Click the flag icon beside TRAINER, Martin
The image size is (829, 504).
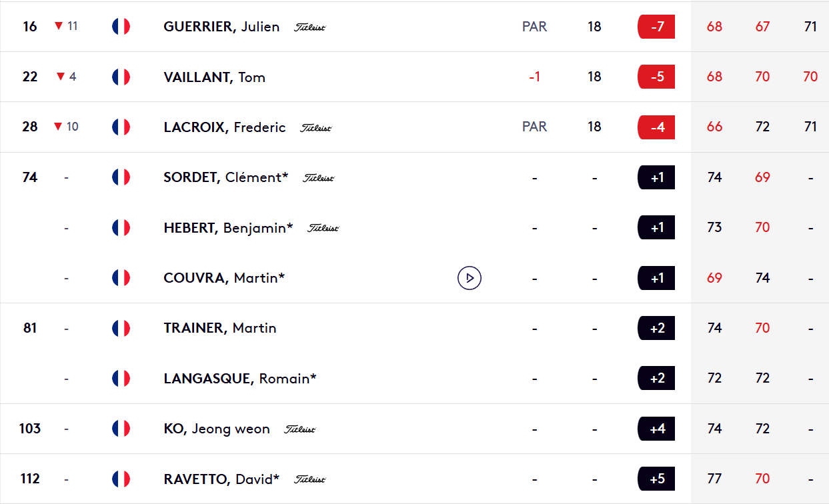click(121, 328)
